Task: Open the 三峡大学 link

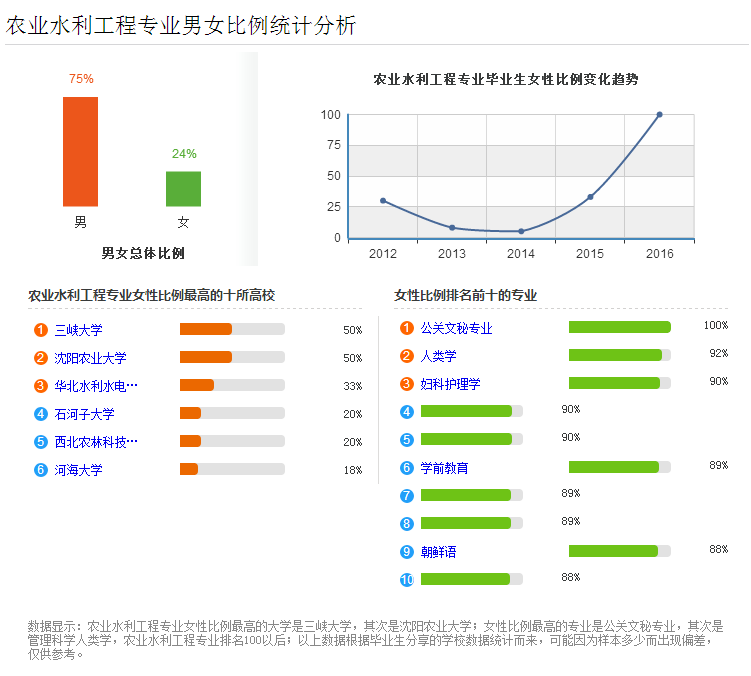Action: click(78, 330)
